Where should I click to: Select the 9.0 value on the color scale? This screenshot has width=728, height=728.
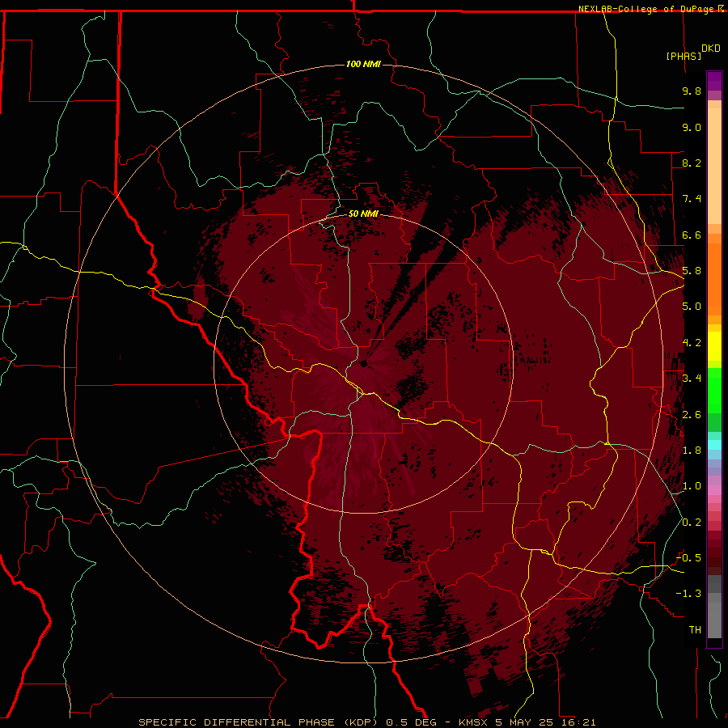tap(692, 127)
